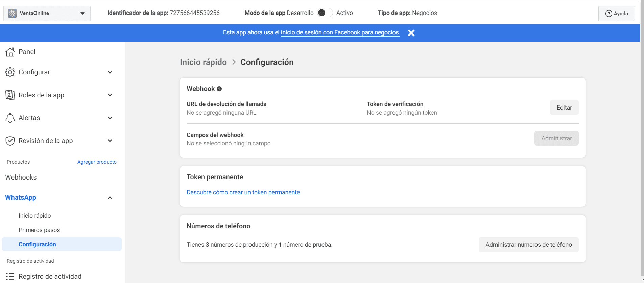
Task: Open the Panel menu item
Action: 27,52
